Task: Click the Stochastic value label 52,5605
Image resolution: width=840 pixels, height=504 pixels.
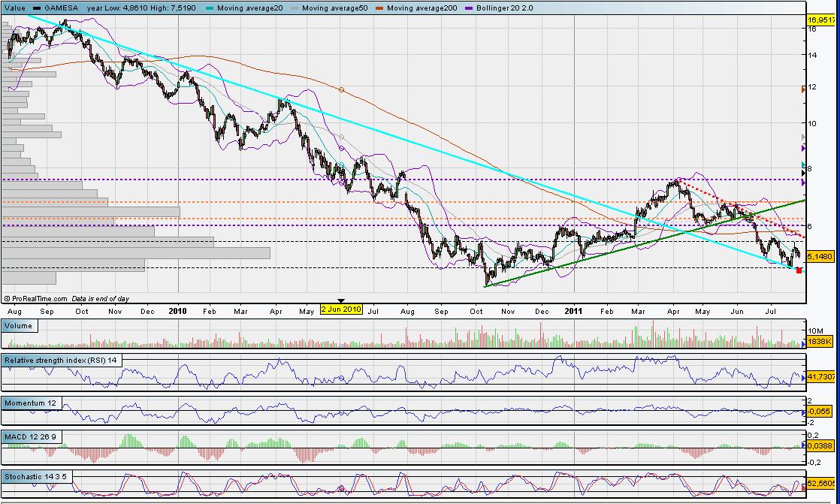Action: tap(820, 484)
